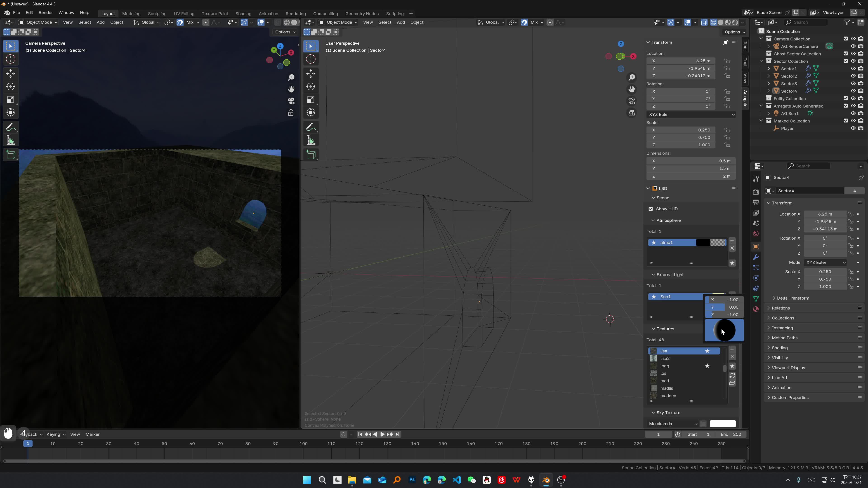The width and height of the screenshot is (868, 488).
Task: Open the Render menu
Action: point(46,12)
